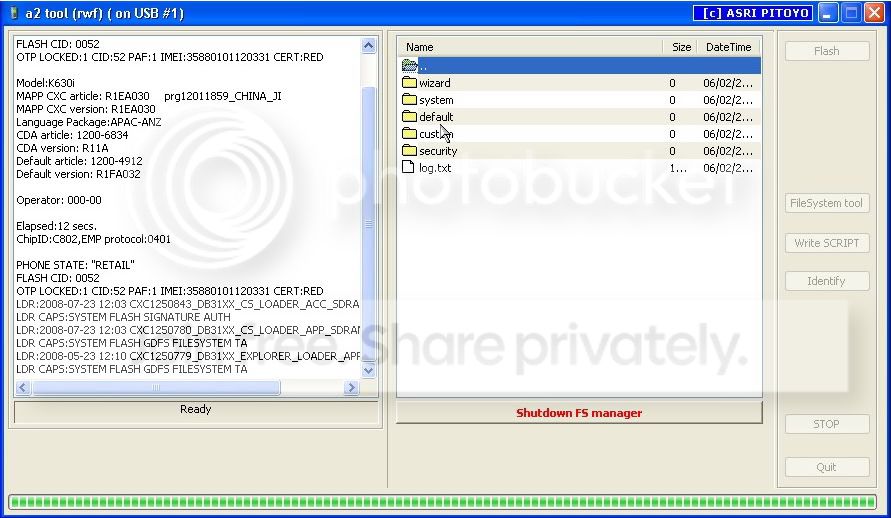Viewport: 891px width, 518px height.
Task: Click the date cell of wizard row
Action: [x=728, y=83]
